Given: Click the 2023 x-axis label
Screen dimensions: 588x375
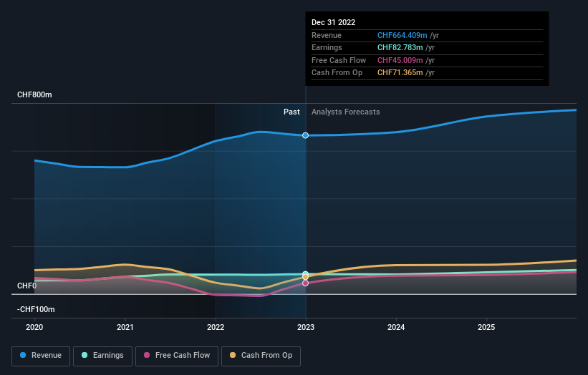Looking at the screenshot, I should [306, 327].
